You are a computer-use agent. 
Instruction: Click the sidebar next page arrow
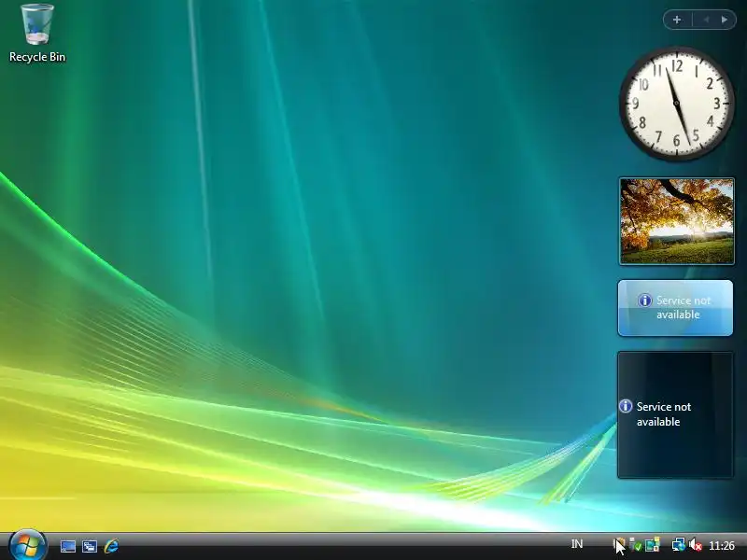coord(725,20)
